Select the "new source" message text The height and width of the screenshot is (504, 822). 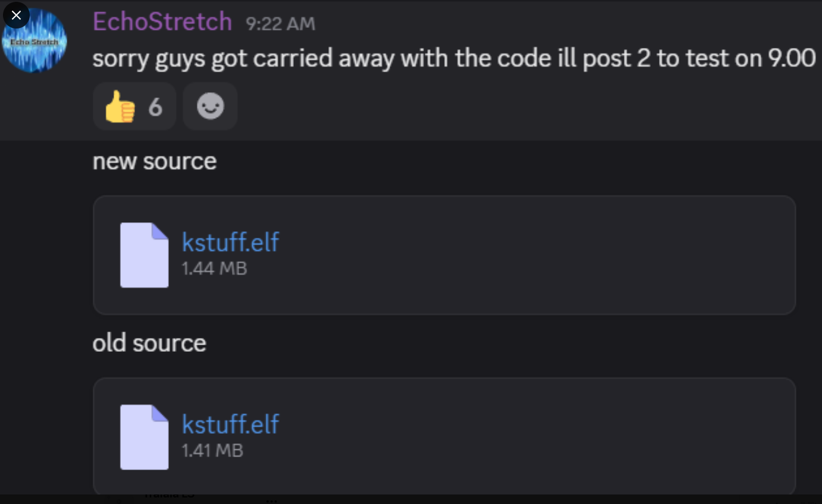coord(155,162)
